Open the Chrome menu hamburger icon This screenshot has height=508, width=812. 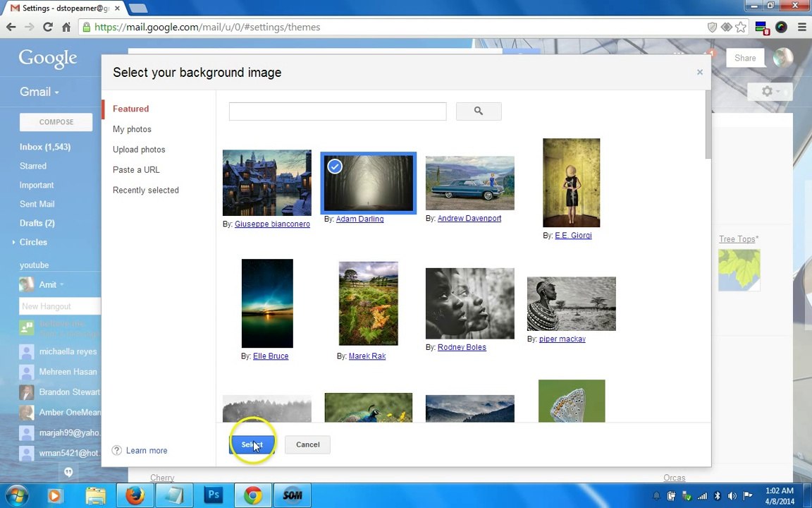802,27
